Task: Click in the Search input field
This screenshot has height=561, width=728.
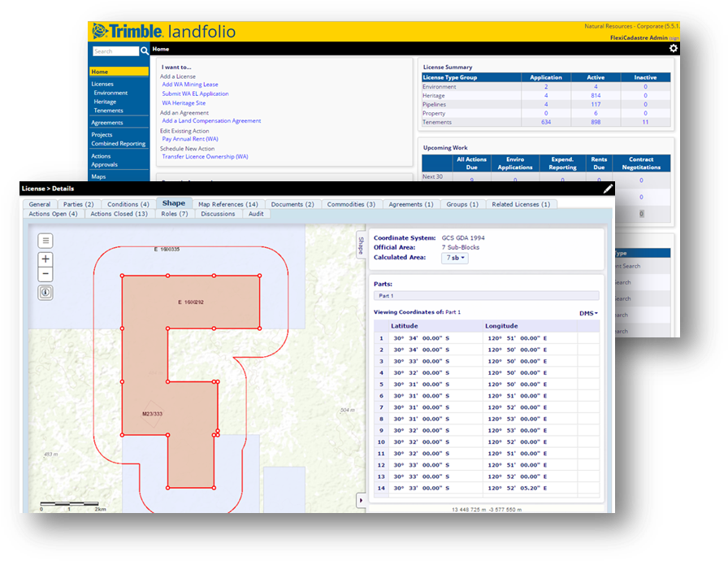Action: click(115, 51)
